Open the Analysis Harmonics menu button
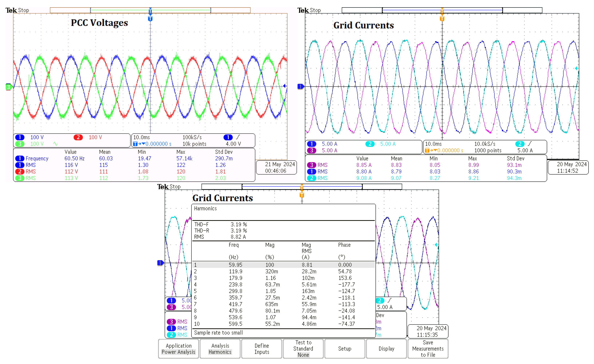This screenshot has width=594, height=364. point(220,349)
